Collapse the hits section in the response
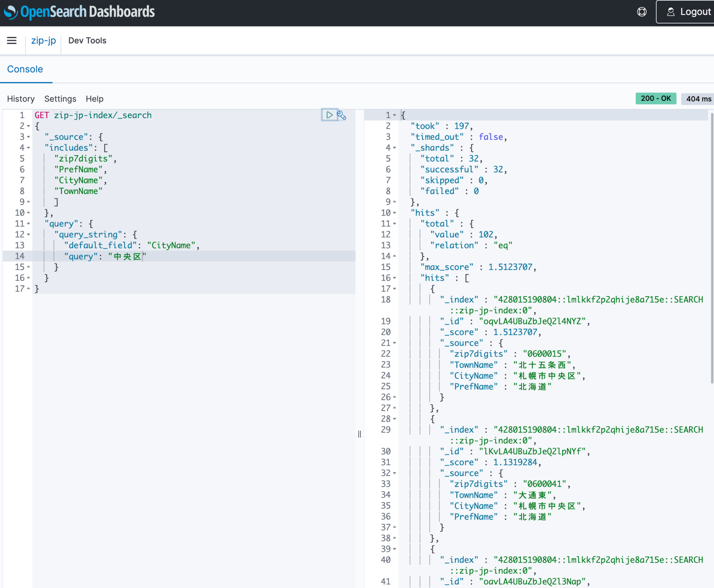 coord(395,213)
